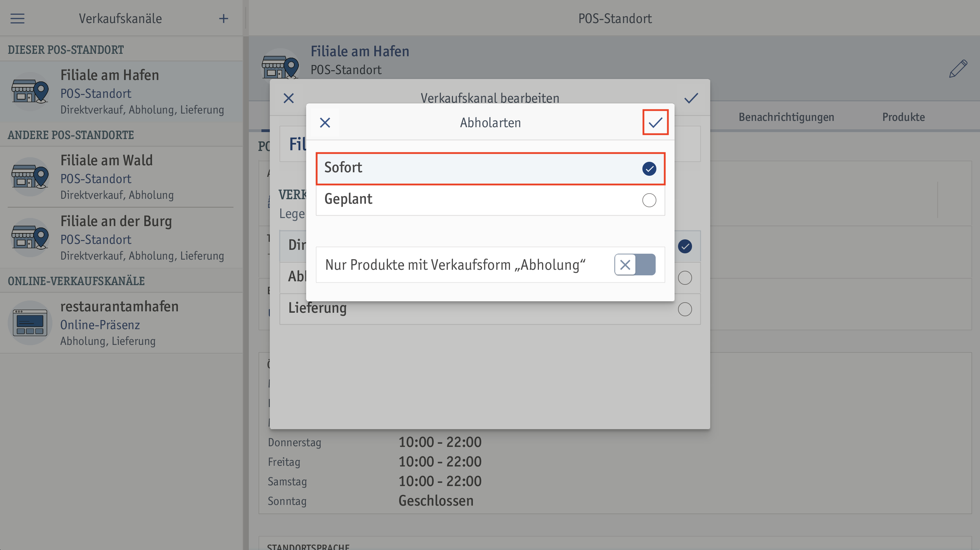Confirm the Abholarten selection with checkmark

tap(655, 122)
